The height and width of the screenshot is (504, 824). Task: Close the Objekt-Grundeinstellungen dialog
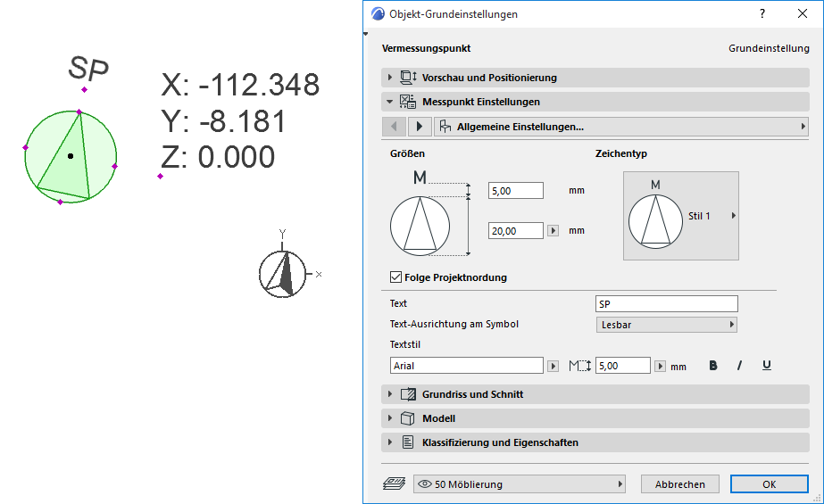click(803, 13)
